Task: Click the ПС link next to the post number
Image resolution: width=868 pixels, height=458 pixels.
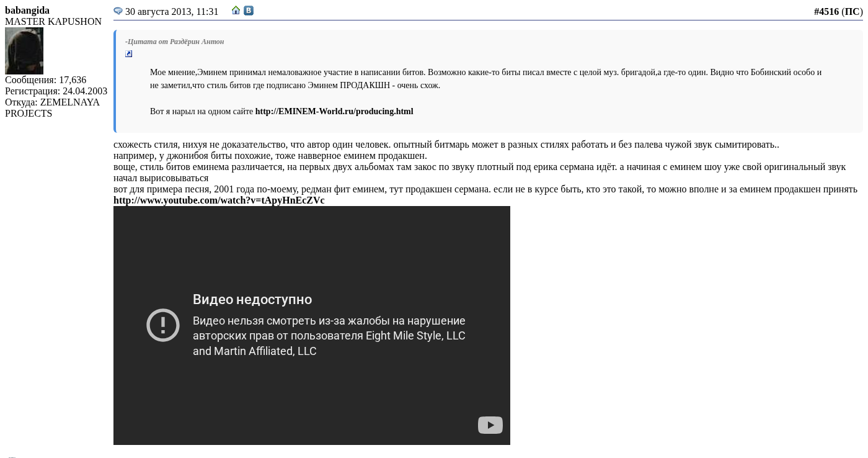Action: [852, 12]
